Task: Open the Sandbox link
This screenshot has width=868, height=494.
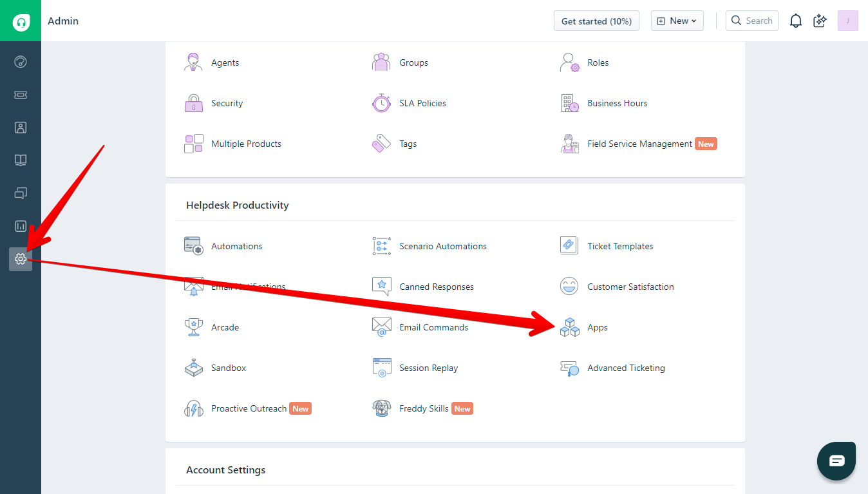Action: pyautogui.click(x=229, y=368)
